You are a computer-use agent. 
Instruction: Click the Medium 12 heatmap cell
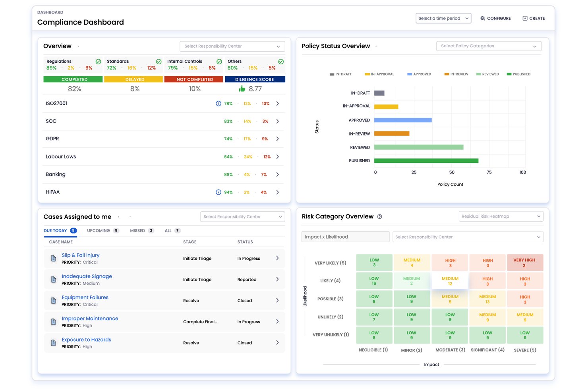tap(450, 281)
